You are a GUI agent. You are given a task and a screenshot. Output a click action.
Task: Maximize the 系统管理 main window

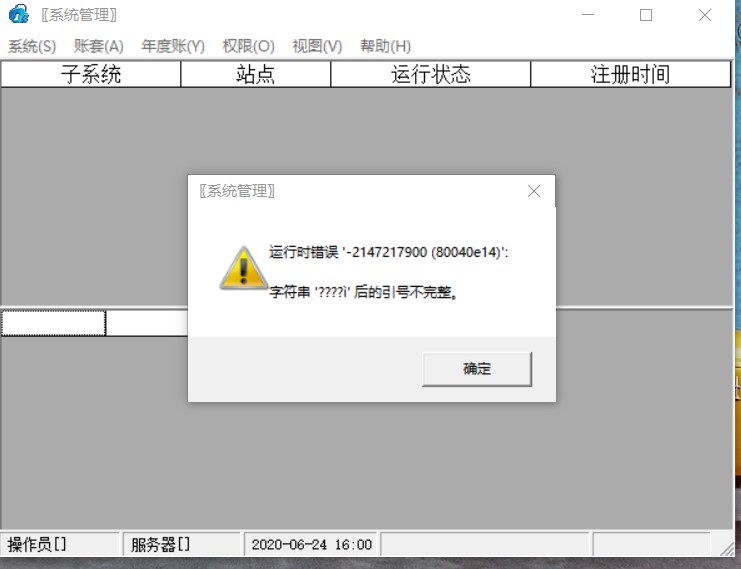click(x=646, y=15)
